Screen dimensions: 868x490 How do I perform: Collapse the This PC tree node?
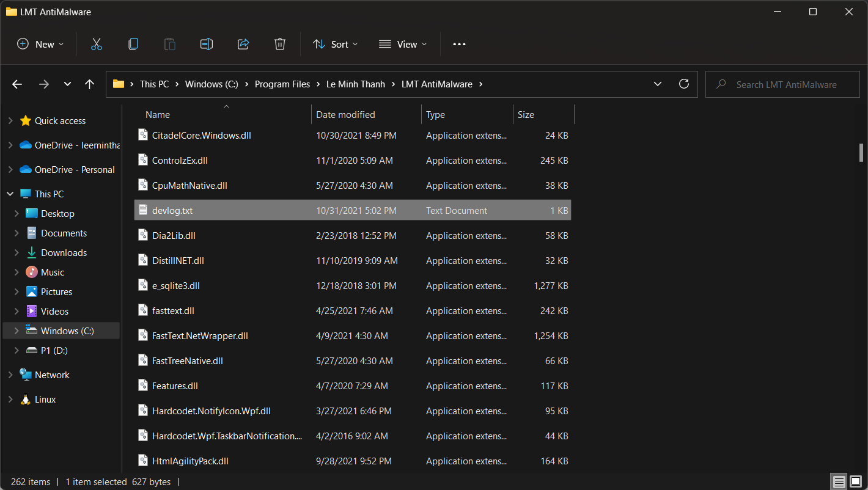click(10, 194)
